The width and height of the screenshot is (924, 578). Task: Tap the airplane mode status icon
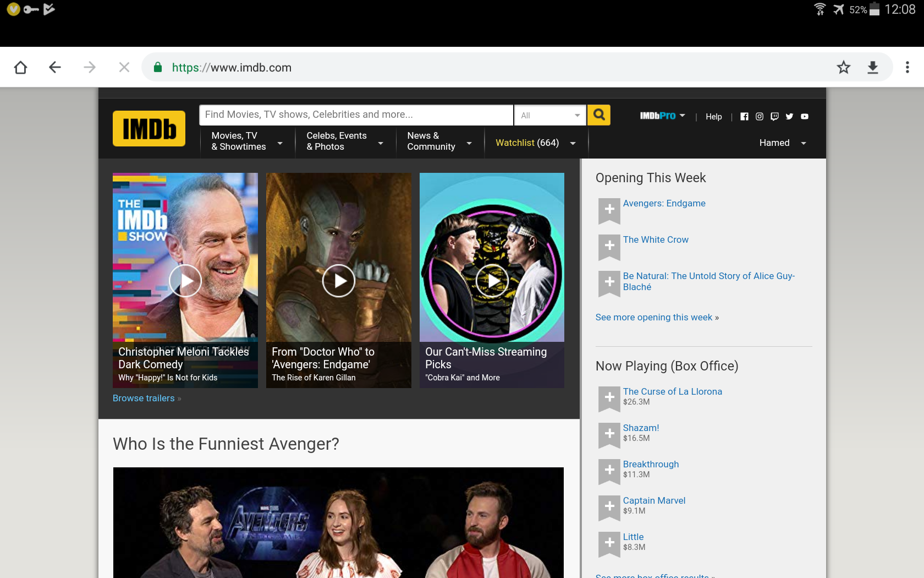point(838,9)
